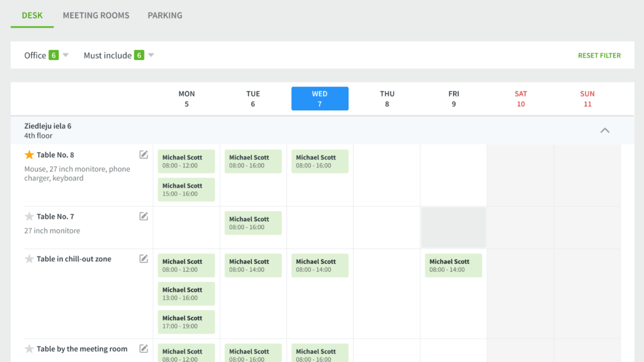644x362 pixels.
Task: Open the edit icon for Table No. 8
Action: click(143, 154)
